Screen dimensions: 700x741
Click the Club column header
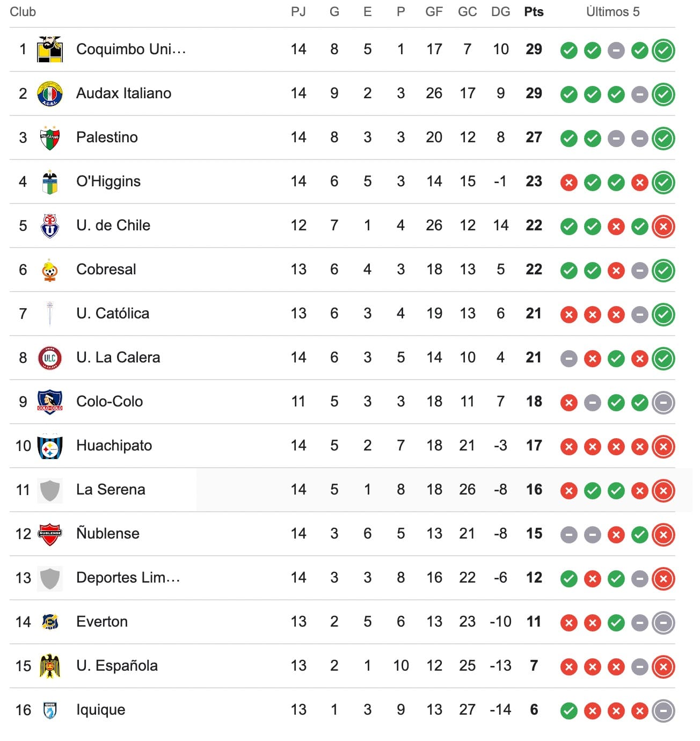pyautogui.click(x=23, y=12)
